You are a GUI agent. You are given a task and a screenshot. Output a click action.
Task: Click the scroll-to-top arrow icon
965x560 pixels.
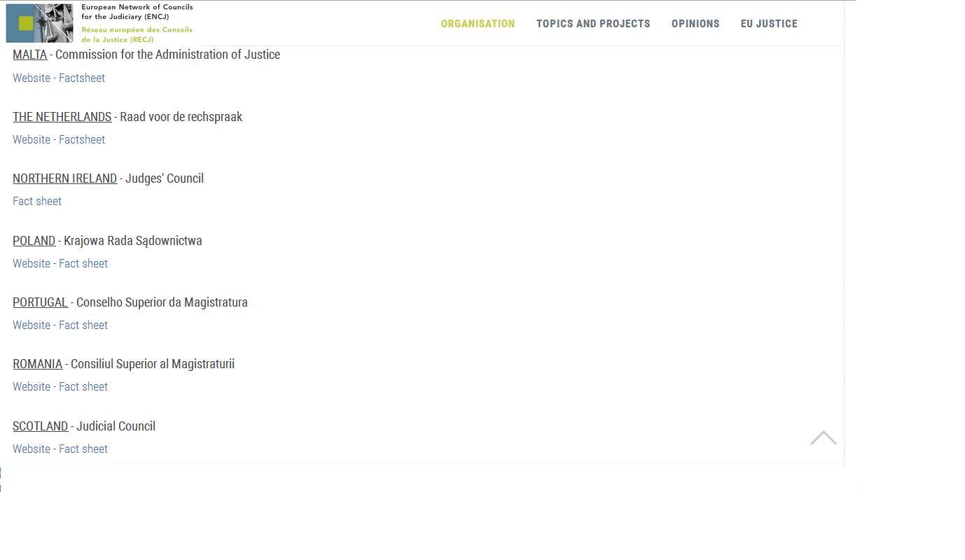point(823,438)
